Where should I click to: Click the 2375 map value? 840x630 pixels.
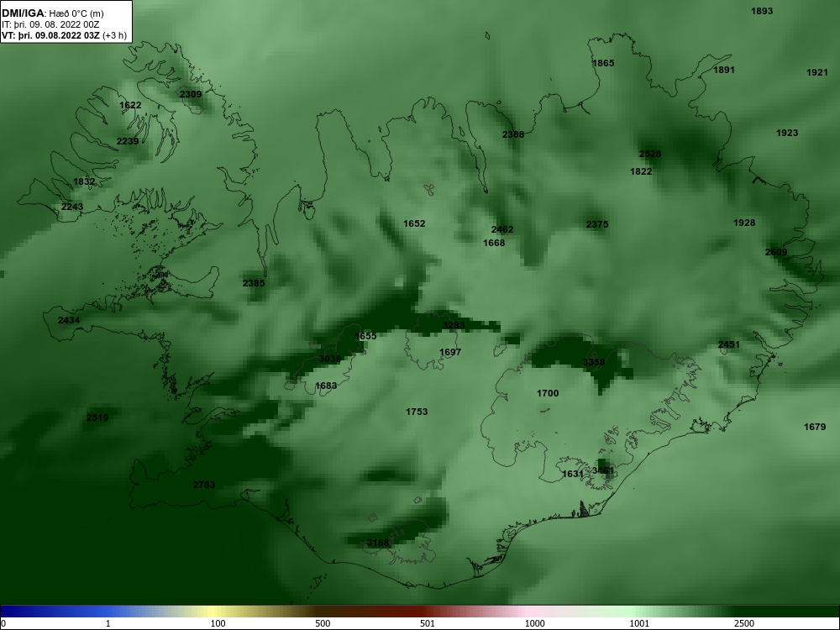click(x=597, y=224)
